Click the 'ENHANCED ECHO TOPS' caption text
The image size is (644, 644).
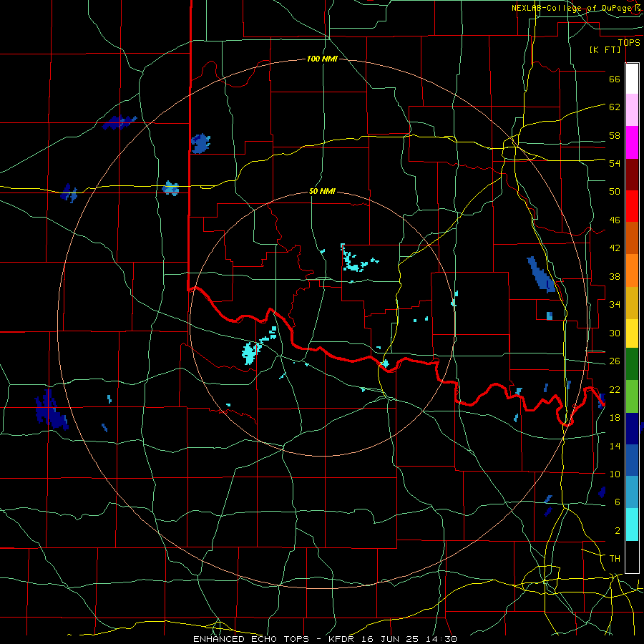pyautogui.click(x=251, y=639)
